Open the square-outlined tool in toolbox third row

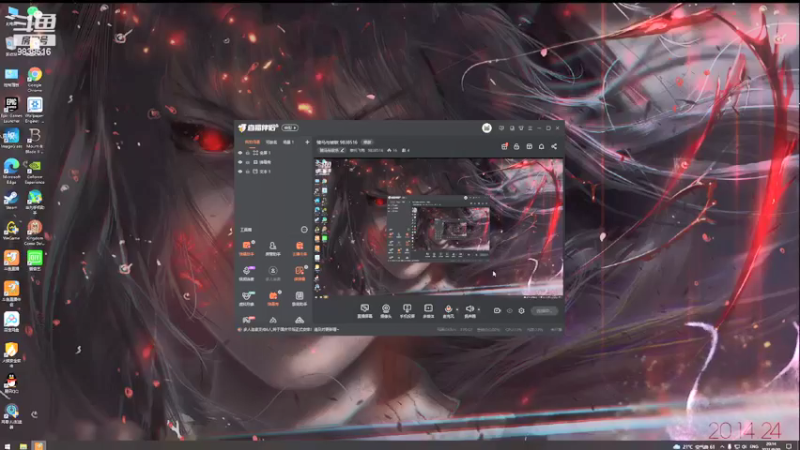point(299,298)
